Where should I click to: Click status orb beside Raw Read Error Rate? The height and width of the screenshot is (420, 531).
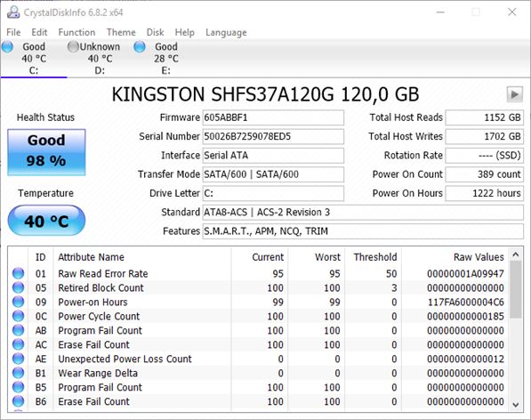point(19,273)
